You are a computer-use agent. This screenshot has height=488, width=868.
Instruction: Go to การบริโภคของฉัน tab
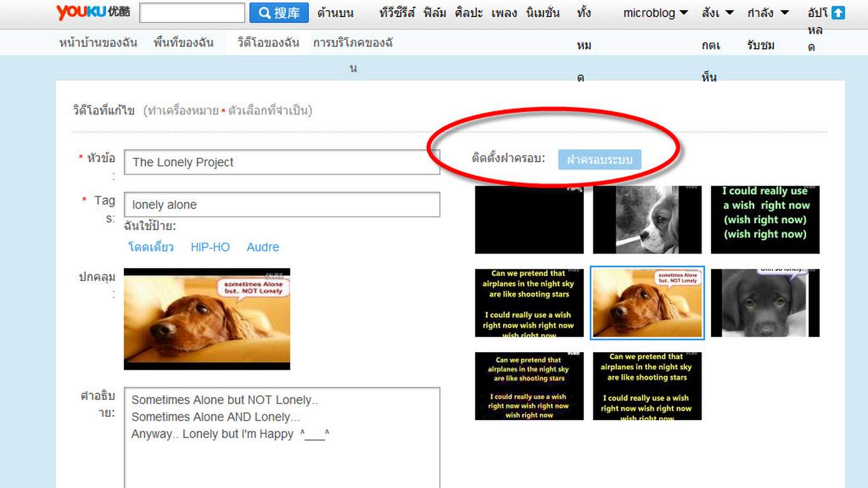tap(353, 43)
